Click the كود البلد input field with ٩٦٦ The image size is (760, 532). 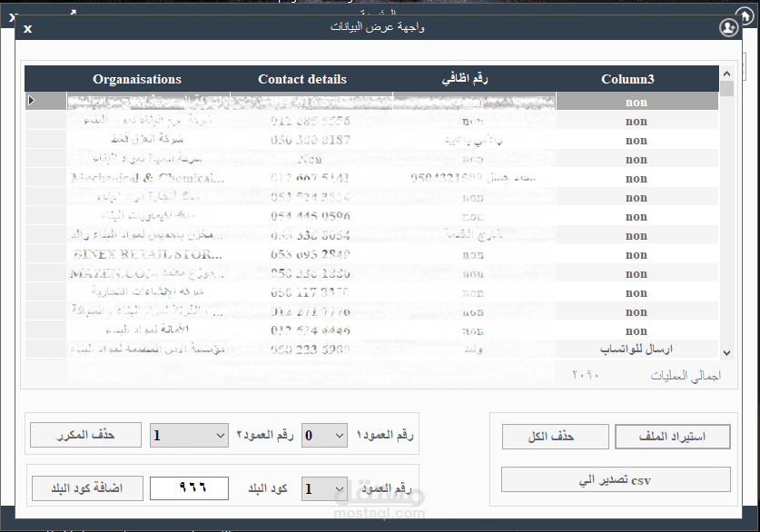189,488
